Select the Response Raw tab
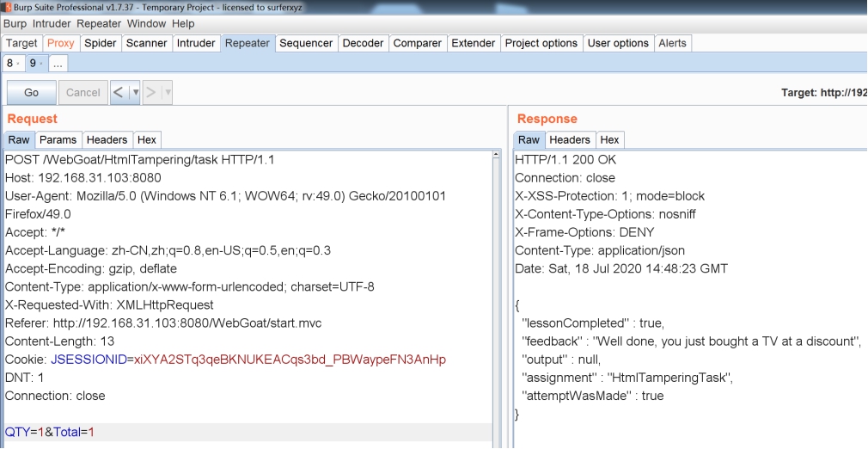 [529, 139]
